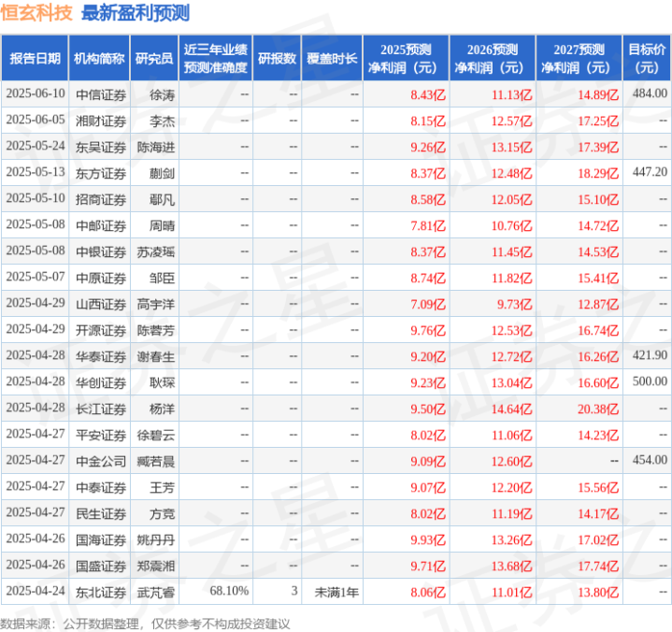Select the 国海证券 institution cell
The width and height of the screenshot is (672, 632).
101,539
